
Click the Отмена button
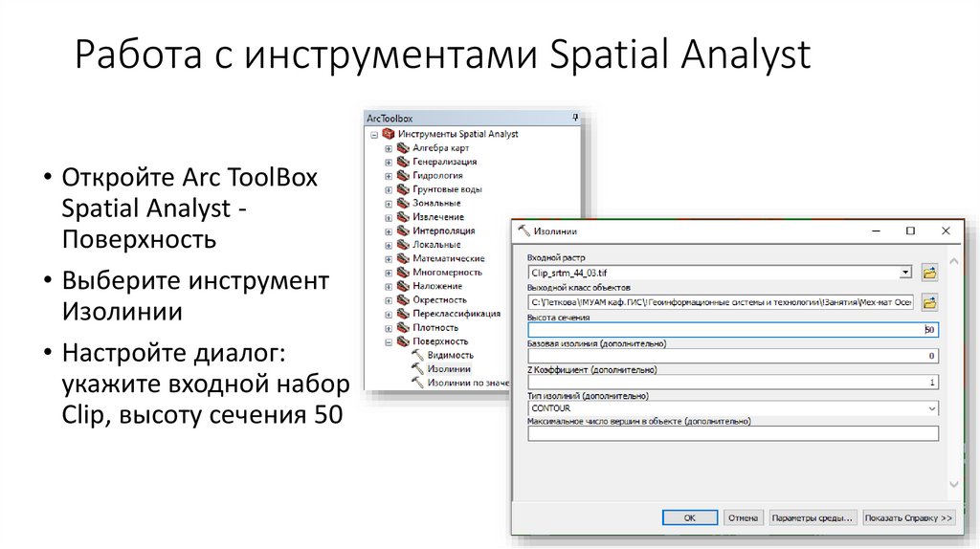point(743,517)
